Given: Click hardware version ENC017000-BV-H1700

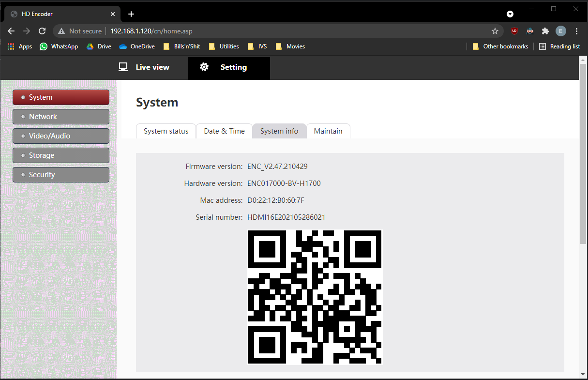Looking at the screenshot, I should pos(284,183).
